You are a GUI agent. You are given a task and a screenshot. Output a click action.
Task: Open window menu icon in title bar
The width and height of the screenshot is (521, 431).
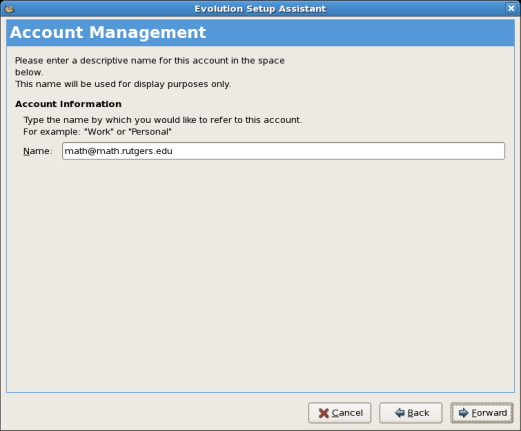(9, 8)
